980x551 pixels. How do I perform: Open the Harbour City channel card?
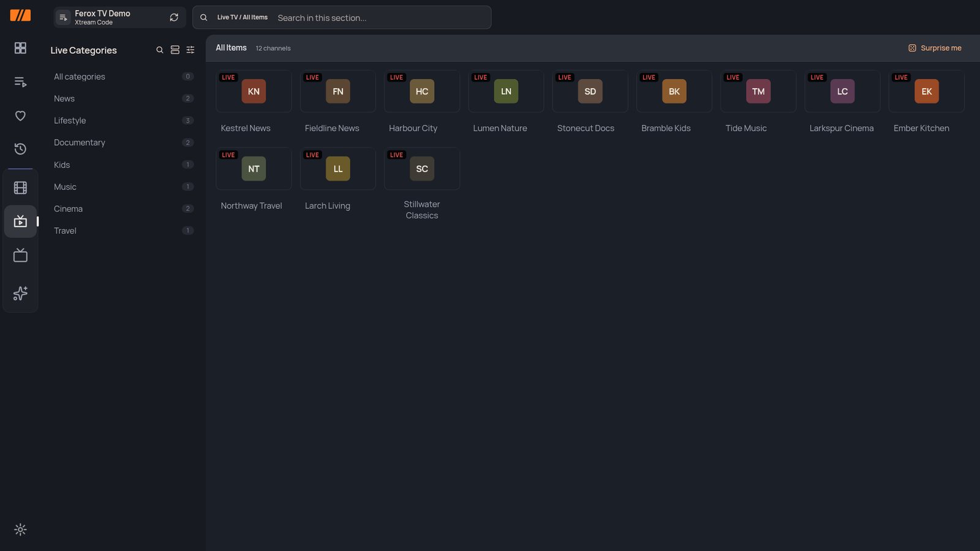click(x=422, y=103)
